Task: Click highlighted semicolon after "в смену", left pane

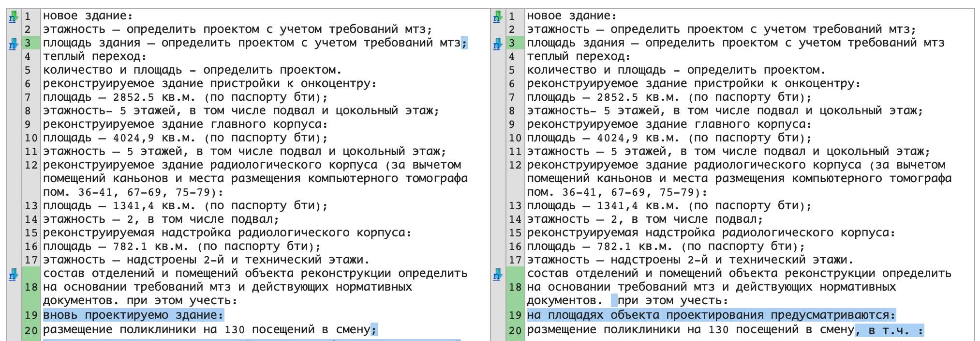Action: (x=373, y=330)
